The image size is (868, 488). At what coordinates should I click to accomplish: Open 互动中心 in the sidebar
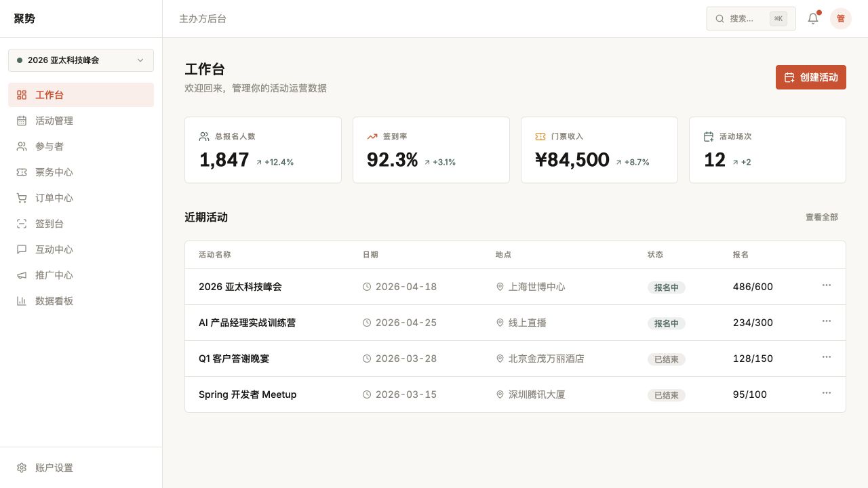coord(81,249)
